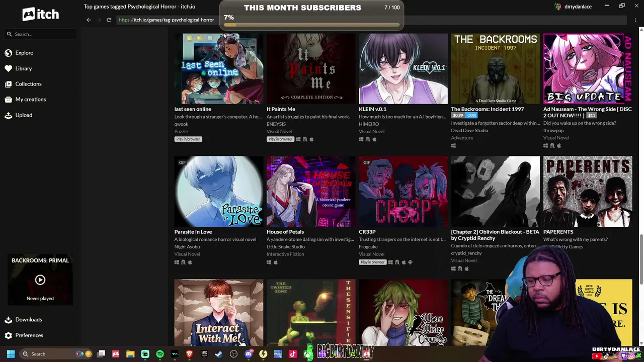The width and height of the screenshot is (644, 362).
Task: Click the Task View icon on the taskbar
Action: [x=101, y=354]
